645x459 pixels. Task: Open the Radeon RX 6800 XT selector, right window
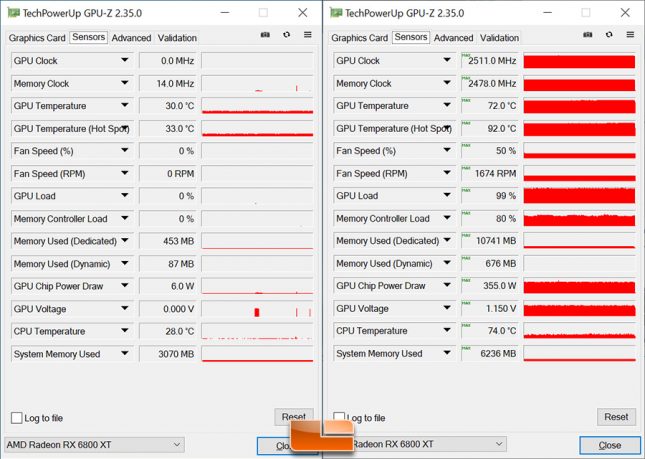[430, 444]
